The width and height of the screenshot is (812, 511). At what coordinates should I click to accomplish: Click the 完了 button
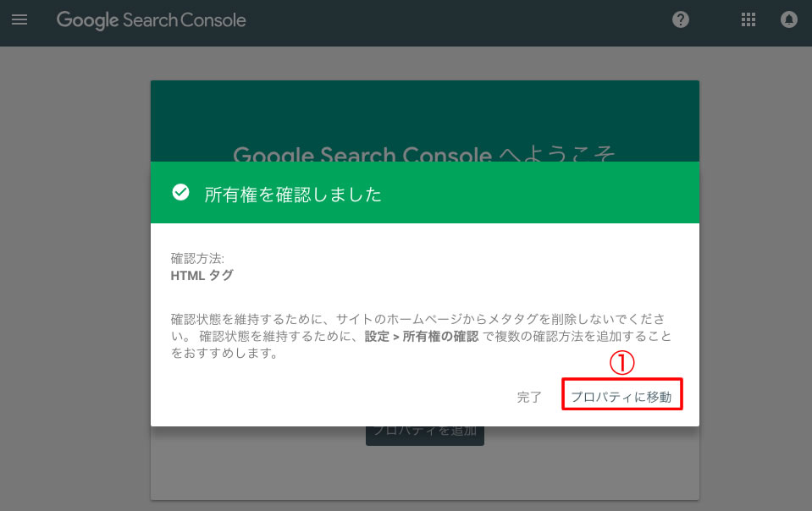[529, 397]
